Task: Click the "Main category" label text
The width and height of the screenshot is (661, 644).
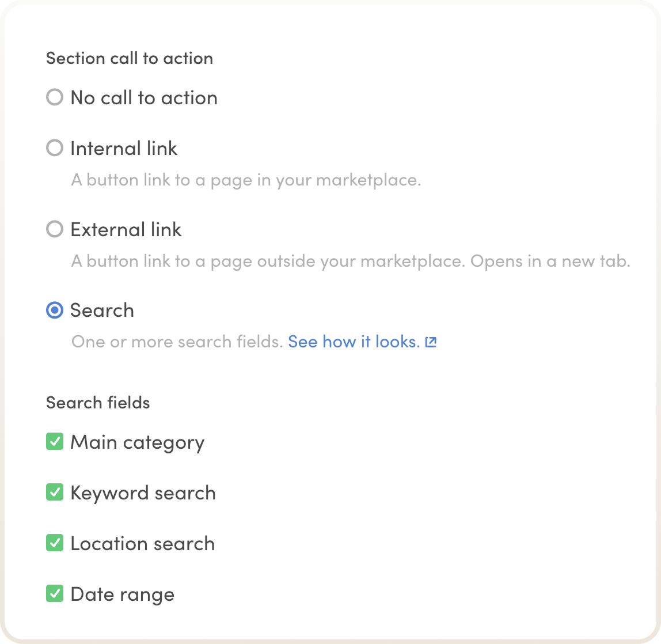Action: [x=137, y=442]
